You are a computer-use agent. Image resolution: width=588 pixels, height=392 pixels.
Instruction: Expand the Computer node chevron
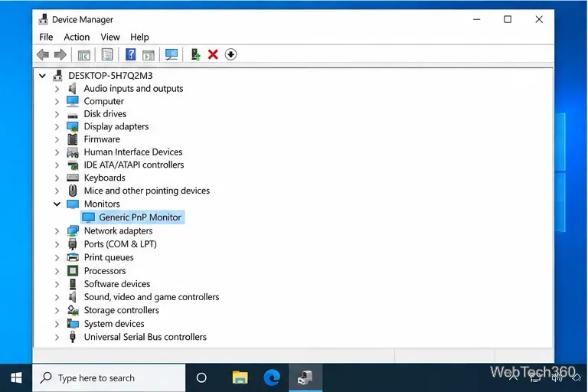[x=57, y=102]
